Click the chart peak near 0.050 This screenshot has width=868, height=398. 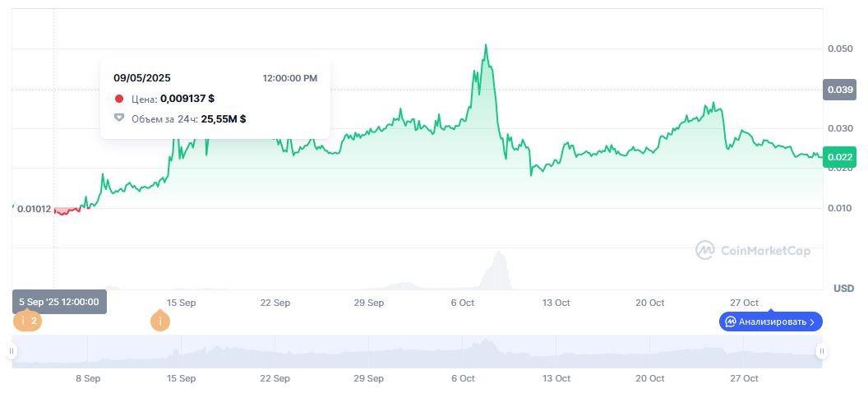point(486,46)
